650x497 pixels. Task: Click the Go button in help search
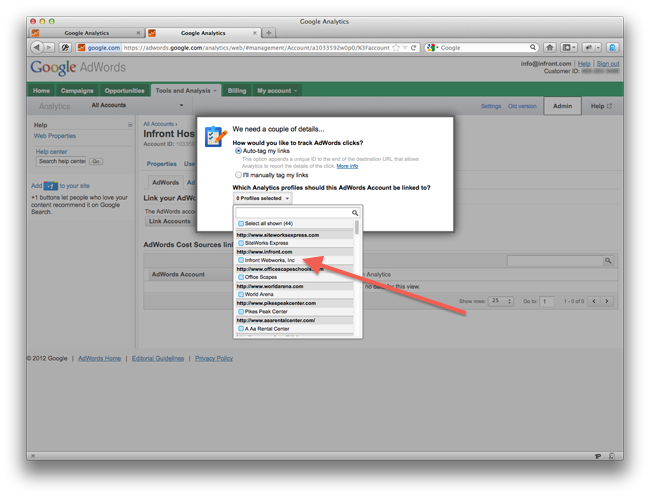(x=96, y=161)
